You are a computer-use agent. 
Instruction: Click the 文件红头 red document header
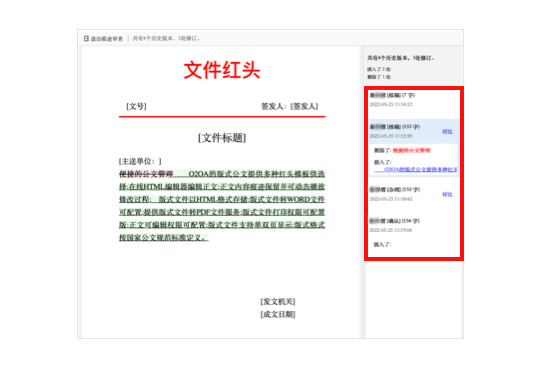point(222,70)
